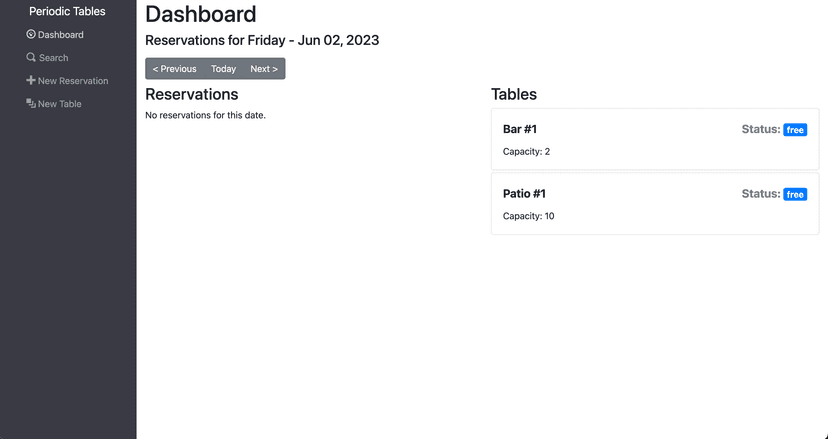Click the Capacity: 2 text on Bar #1
The height and width of the screenshot is (439, 828).
tap(526, 152)
